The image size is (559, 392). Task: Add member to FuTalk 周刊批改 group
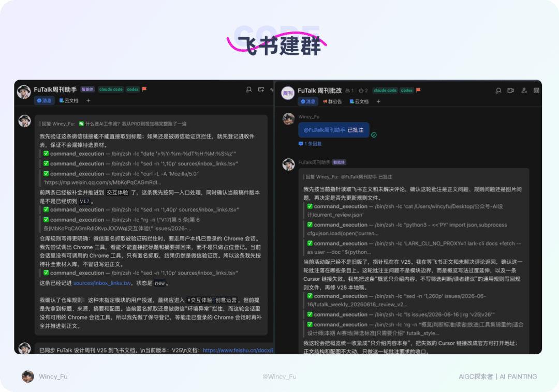524,91
